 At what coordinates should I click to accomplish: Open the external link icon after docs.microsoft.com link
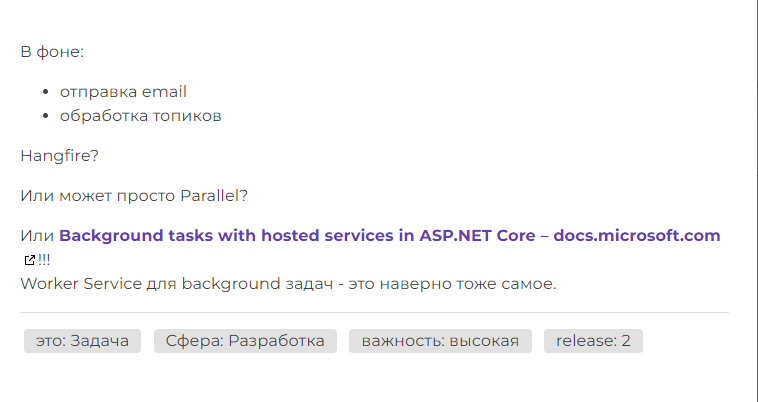28,260
